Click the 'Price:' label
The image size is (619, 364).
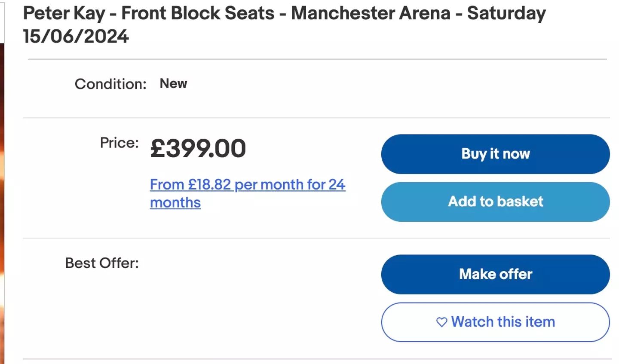[119, 143]
